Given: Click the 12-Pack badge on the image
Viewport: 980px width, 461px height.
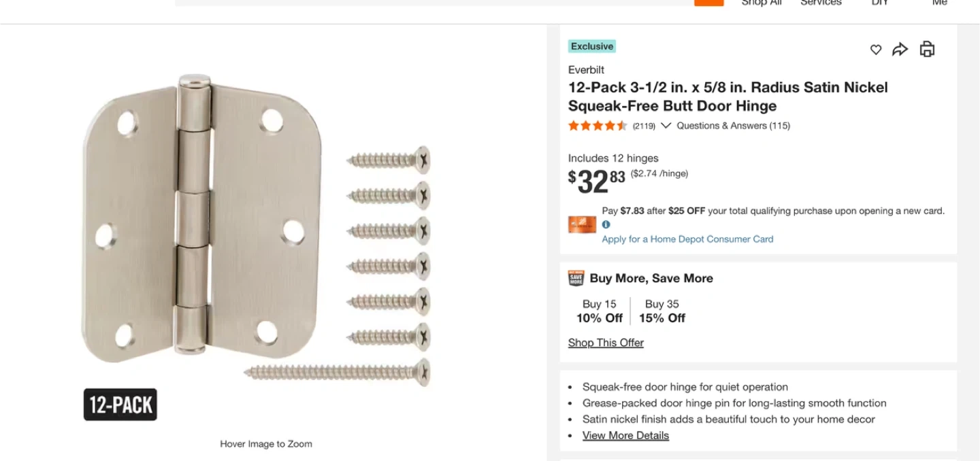Looking at the screenshot, I should (x=120, y=405).
